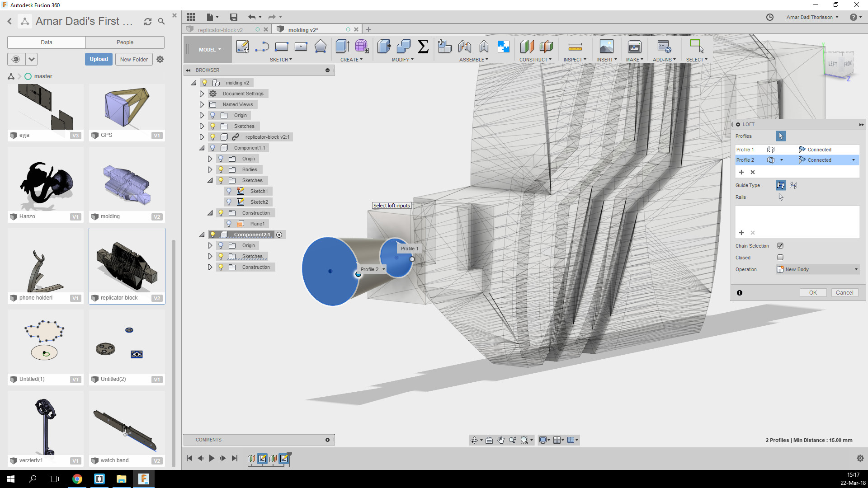The height and width of the screenshot is (488, 868).
Task: Click the Create Form purple sphere icon
Action: tap(362, 47)
